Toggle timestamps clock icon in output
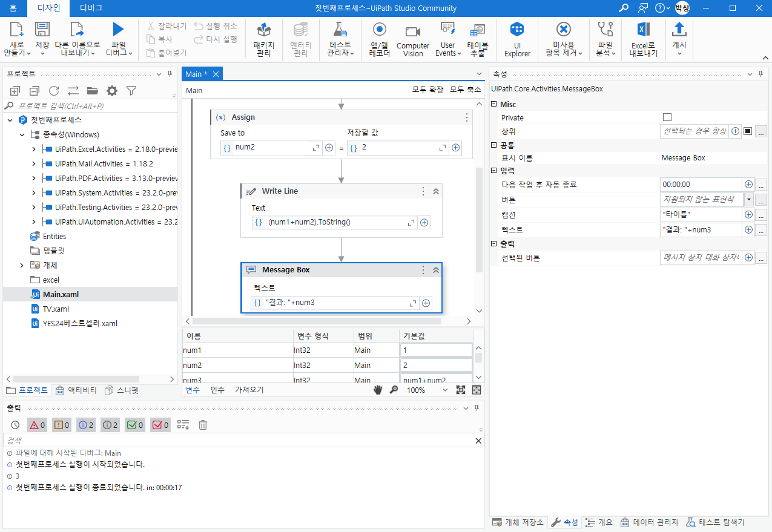 15,425
